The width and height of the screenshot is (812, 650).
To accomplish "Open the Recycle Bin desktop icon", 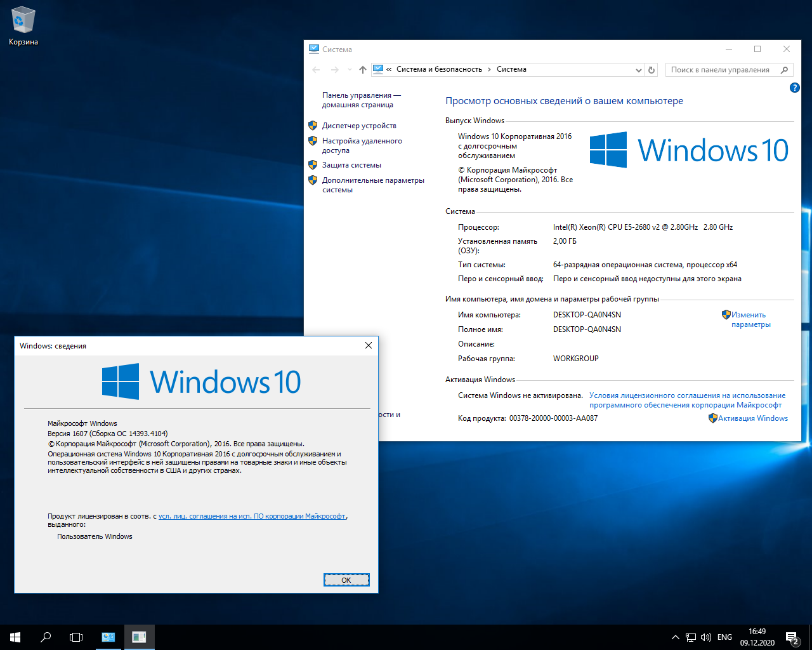I will point(23,27).
